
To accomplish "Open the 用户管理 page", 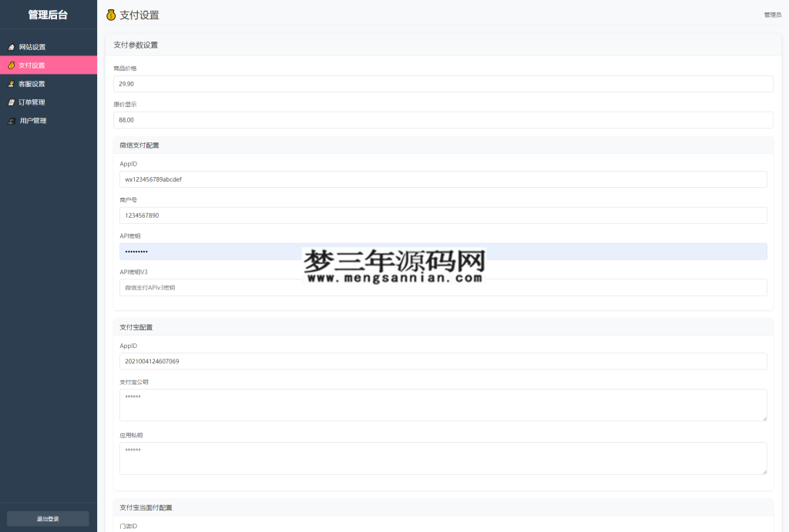I will (34, 120).
